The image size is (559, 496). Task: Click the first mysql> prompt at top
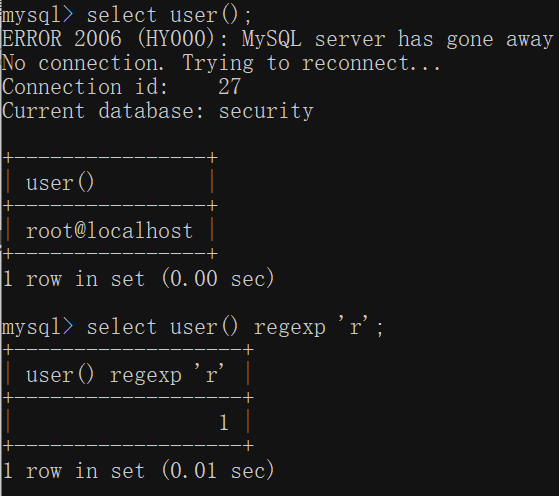(x=37, y=16)
